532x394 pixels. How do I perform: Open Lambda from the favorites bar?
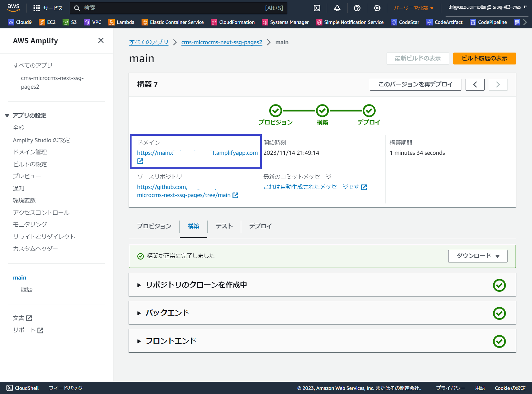(x=122, y=22)
